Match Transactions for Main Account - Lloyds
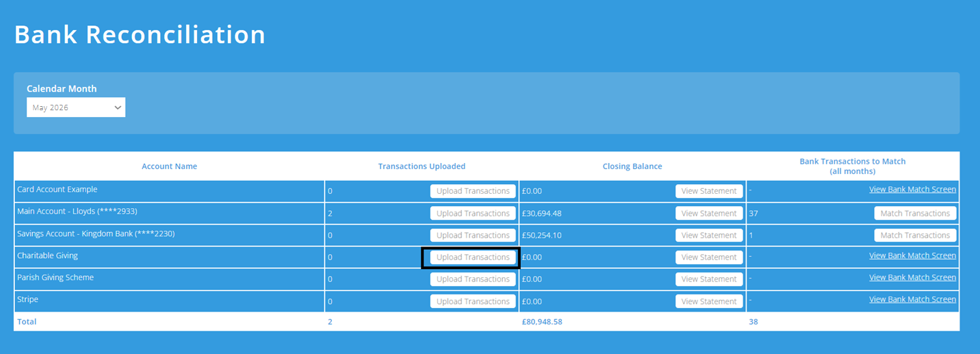980x354 pixels. tap(915, 213)
